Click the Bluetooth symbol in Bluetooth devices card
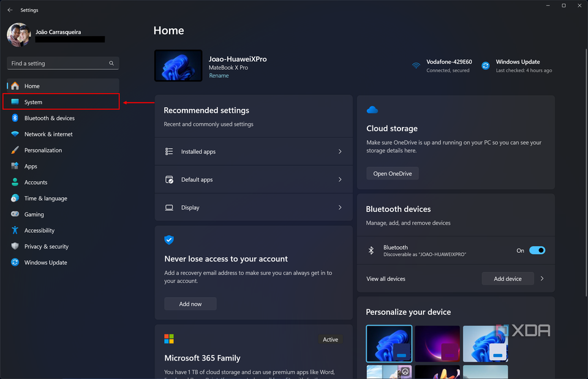This screenshot has width=588, height=379. click(x=371, y=250)
